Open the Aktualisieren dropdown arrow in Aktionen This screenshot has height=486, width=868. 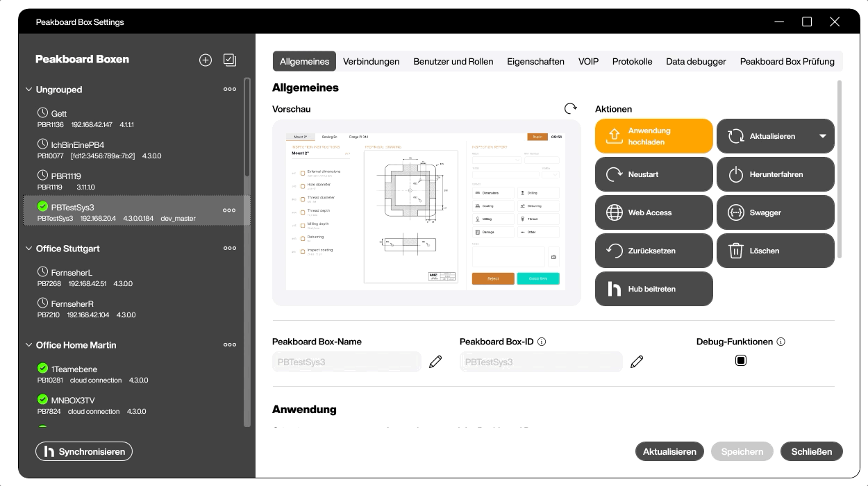[x=823, y=136]
